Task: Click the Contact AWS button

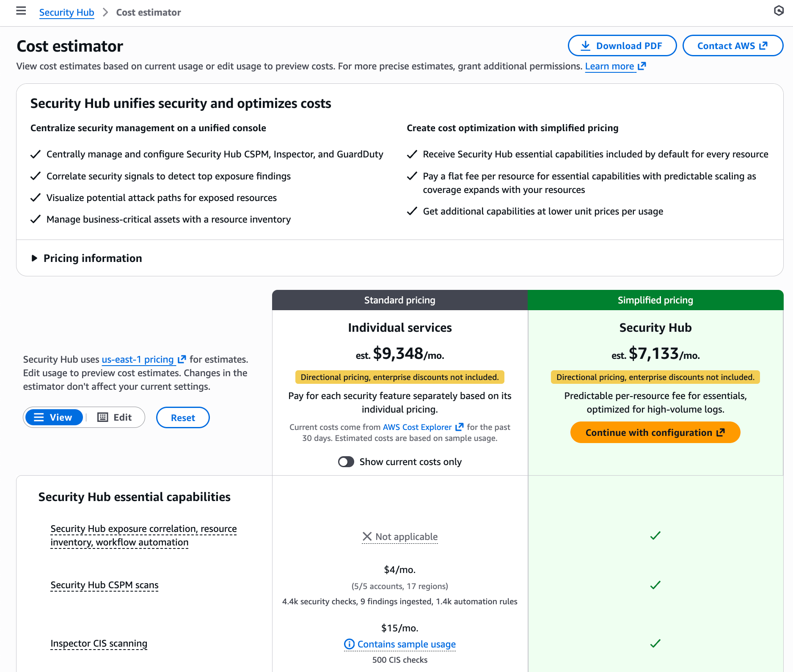Action: tap(732, 46)
